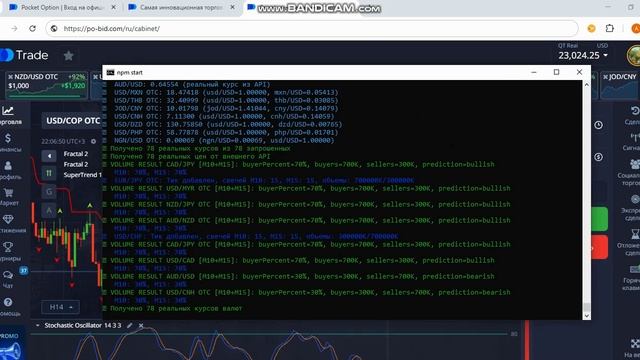Go forward in browser history
This screenshot has width=640, height=360.
[x=14, y=29]
